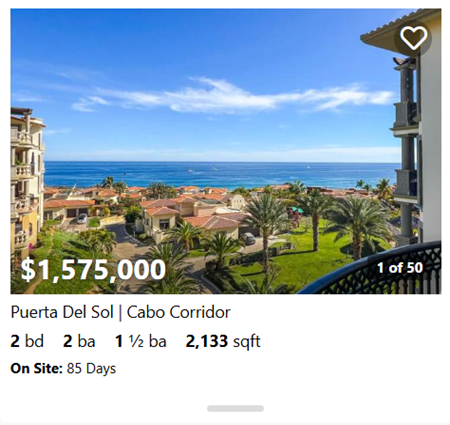Open the Puerta Del Sol listing title
The width and height of the screenshot is (450, 425).
[62, 312]
